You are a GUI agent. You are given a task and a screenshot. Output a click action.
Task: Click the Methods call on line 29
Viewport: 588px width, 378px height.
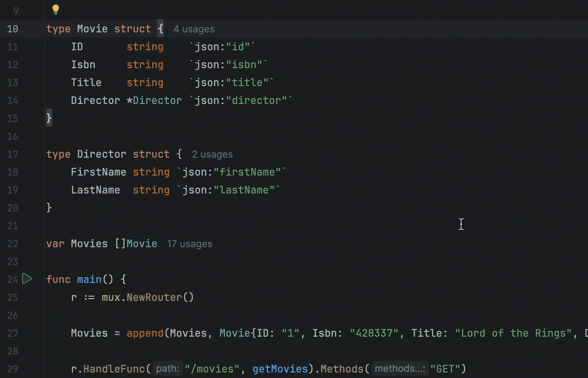point(342,369)
